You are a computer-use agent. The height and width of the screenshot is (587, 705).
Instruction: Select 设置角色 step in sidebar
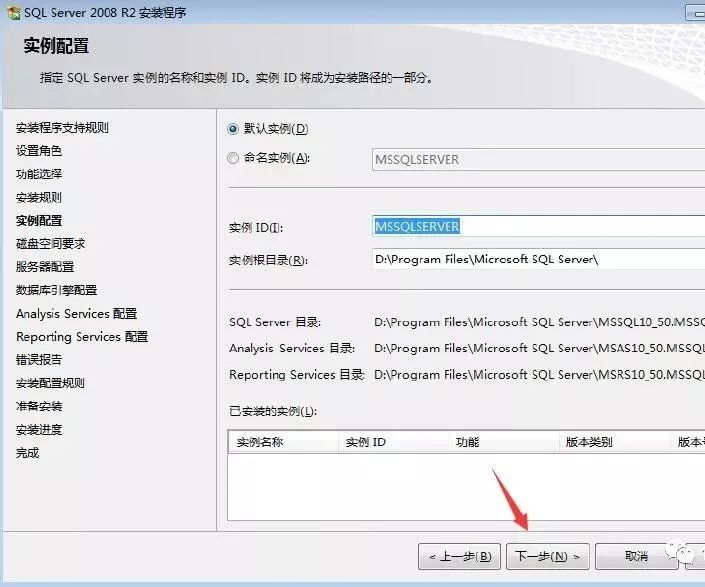point(39,151)
